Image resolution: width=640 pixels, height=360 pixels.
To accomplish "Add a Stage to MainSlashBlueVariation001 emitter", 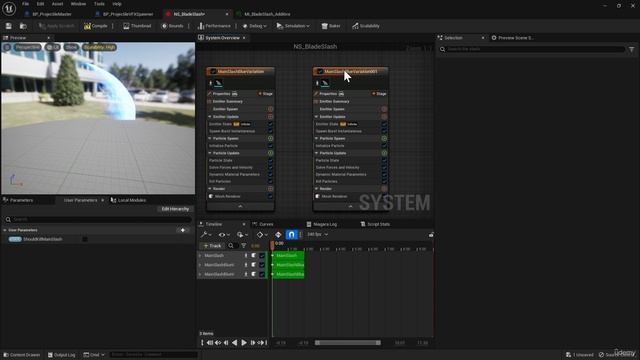I will point(379,94).
